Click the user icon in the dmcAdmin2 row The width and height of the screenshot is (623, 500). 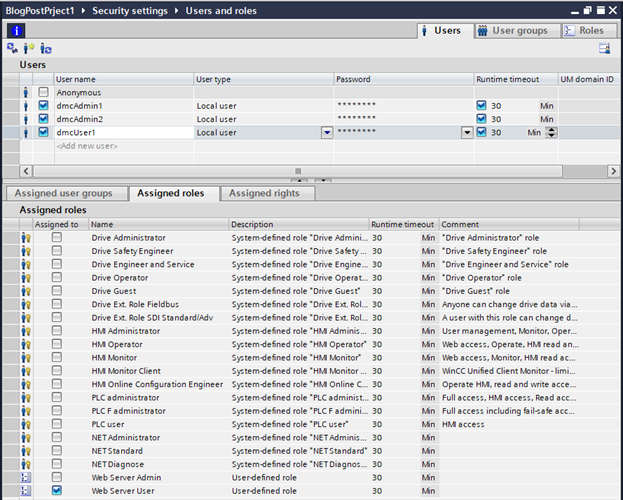coord(26,119)
